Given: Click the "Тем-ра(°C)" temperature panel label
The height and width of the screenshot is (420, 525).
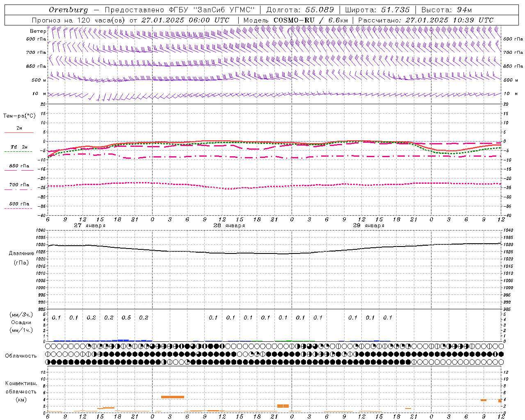Looking at the screenshot, I should [19, 116].
